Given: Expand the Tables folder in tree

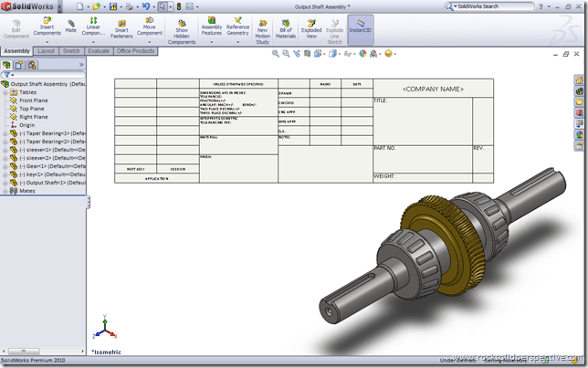Looking at the screenshot, I should tap(5, 92).
